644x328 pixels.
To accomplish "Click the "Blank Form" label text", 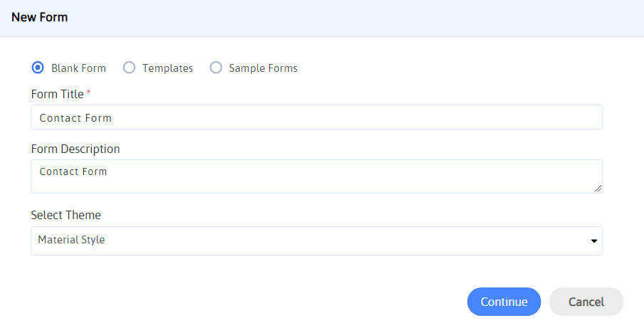I will 78,68.
